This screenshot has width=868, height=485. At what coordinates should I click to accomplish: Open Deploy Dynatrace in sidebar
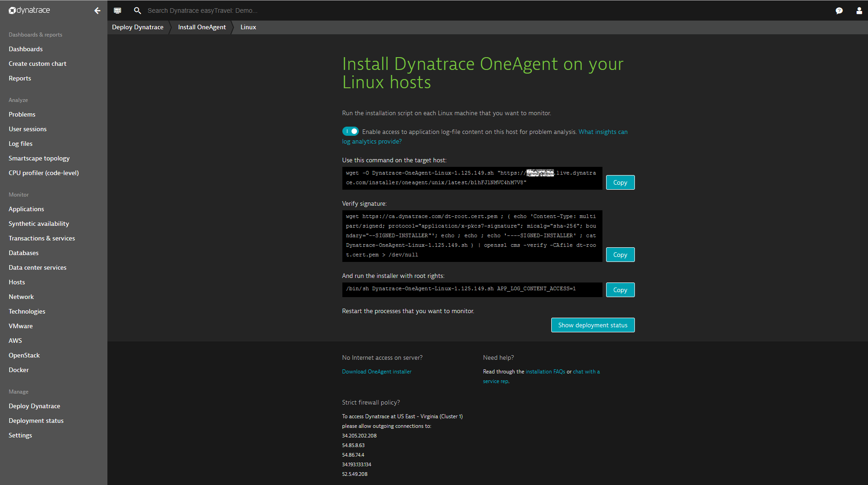pyautogui.click(x=34, y=406)
